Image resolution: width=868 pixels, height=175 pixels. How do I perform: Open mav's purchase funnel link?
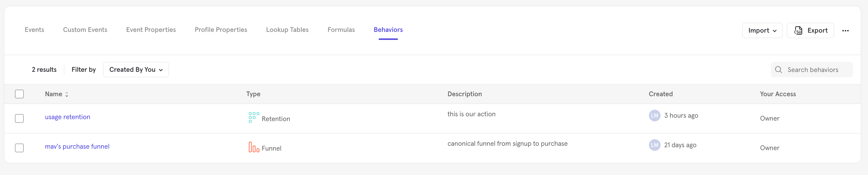click(x=77, y=146)
